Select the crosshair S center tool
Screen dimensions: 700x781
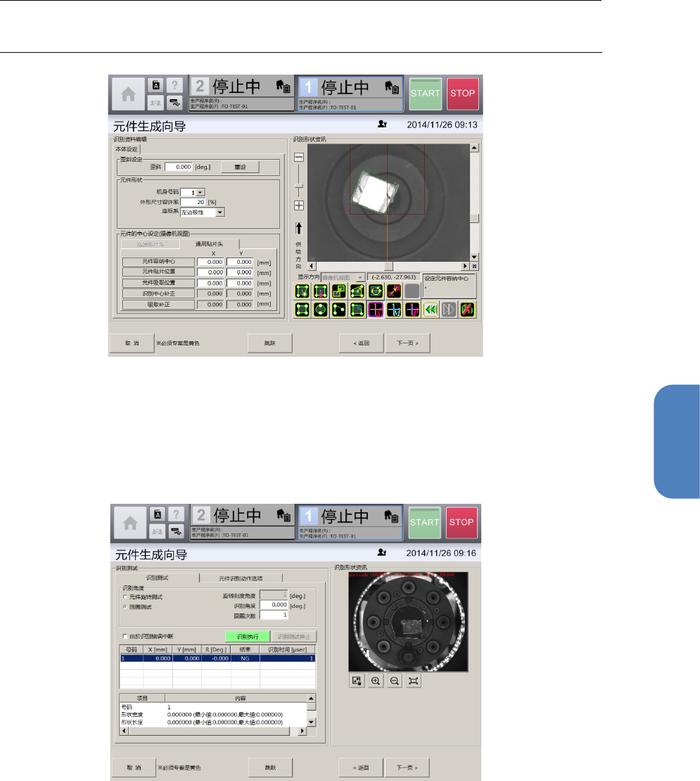(376, 310)
